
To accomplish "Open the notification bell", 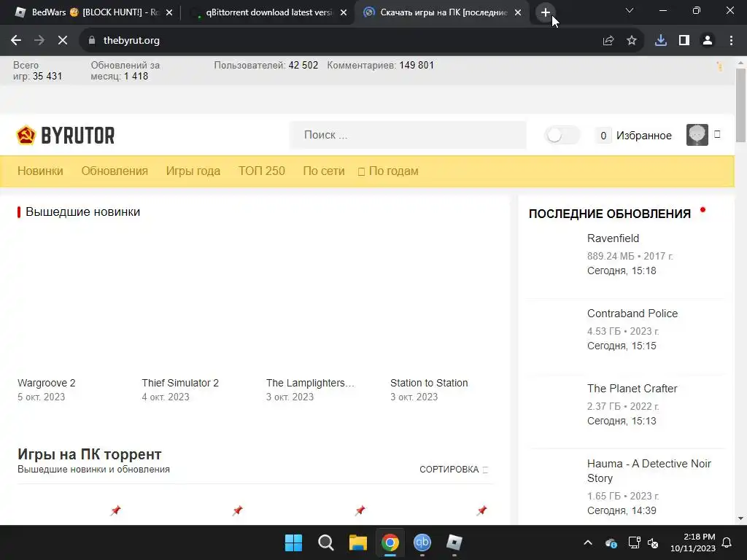I will click(x=727, y=542).
